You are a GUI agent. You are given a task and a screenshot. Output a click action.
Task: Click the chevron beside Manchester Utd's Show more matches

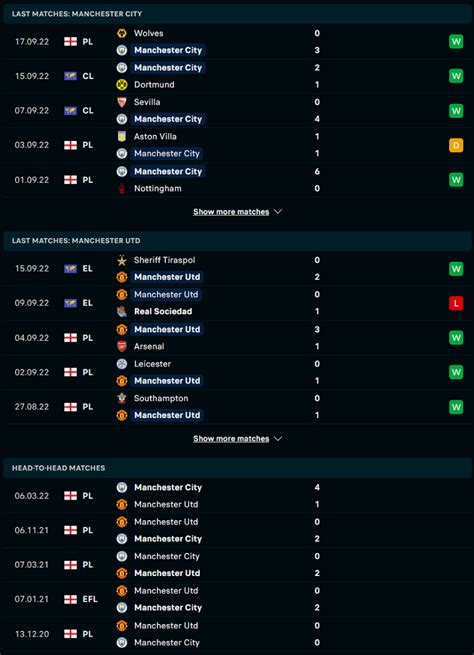(278, 439)
